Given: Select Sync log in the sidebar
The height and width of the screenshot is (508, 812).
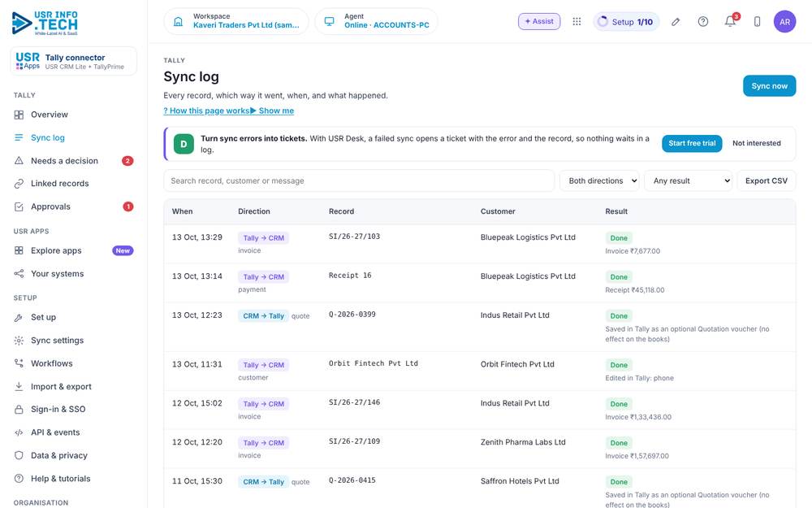Looking at the screenshot, I should click(x=74, y=137).
